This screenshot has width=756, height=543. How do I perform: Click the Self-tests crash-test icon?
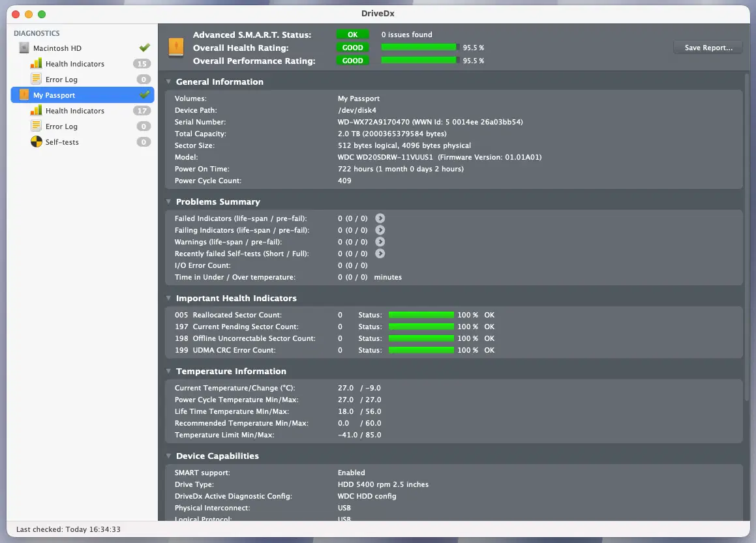(x=37, y=141)
